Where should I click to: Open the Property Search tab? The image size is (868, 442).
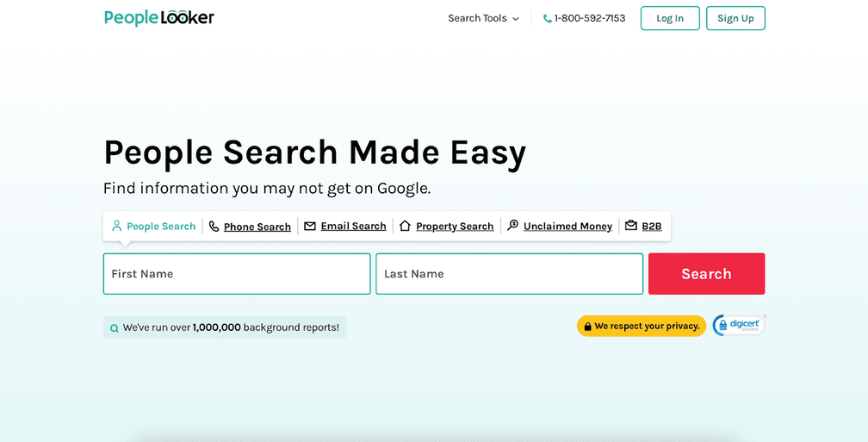point(455,227)
